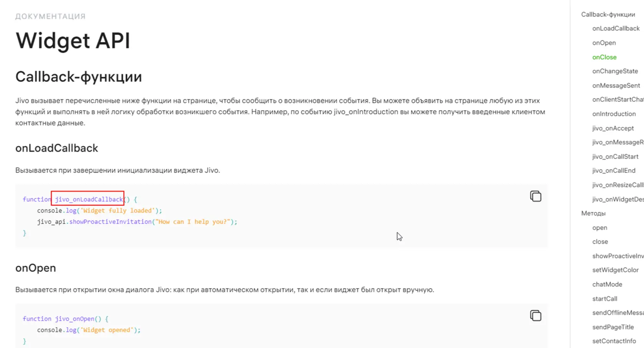The image size is (644, 348).
Task: Go to the chatMode method entry
Action: [607, 284]
